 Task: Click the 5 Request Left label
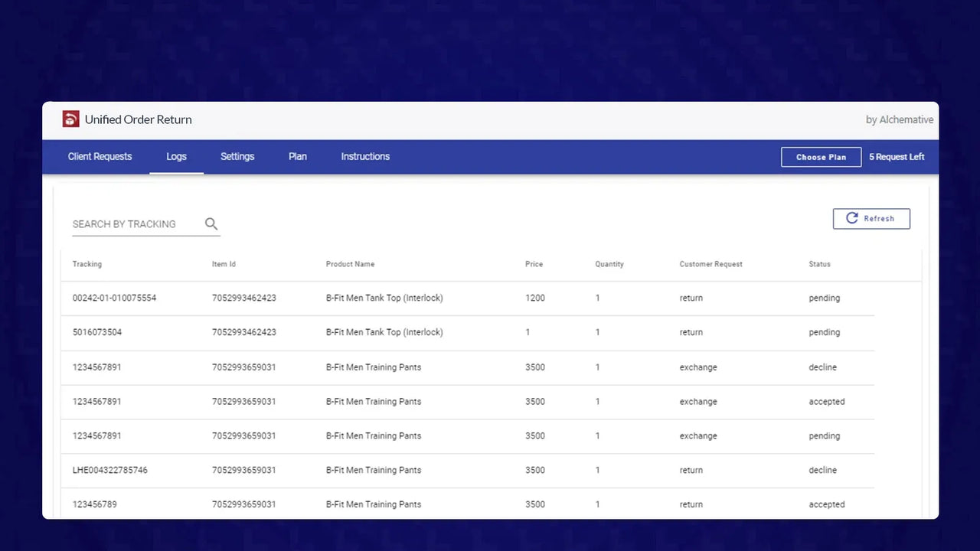[897, 157]
